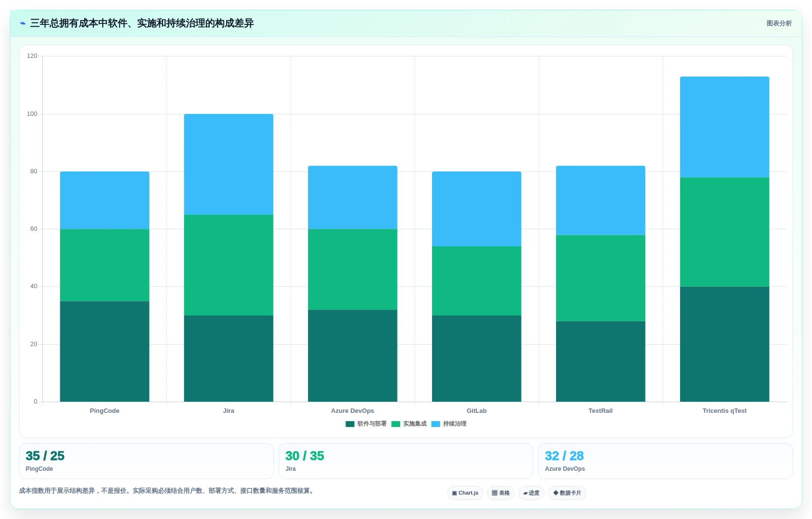Click the Azure DevOps x-axis label
Viewport: 812px width, 519px height.
pos(353,411)
